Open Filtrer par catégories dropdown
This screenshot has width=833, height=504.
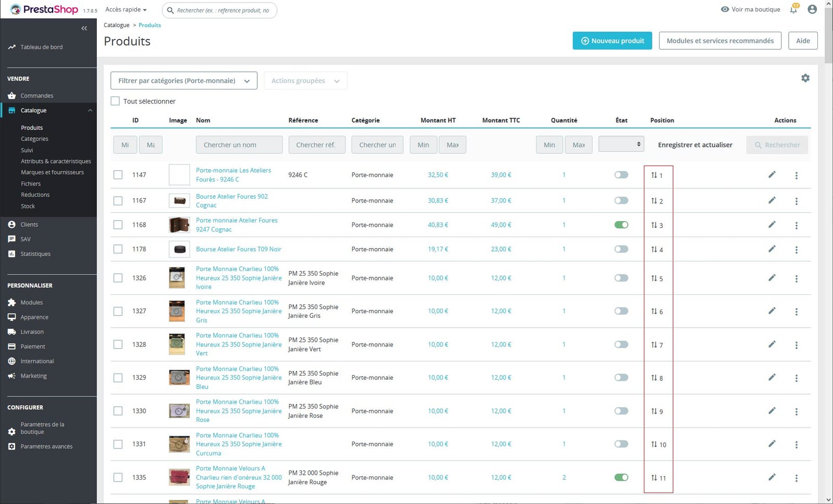pyautogui.click(x=184, y=81)
